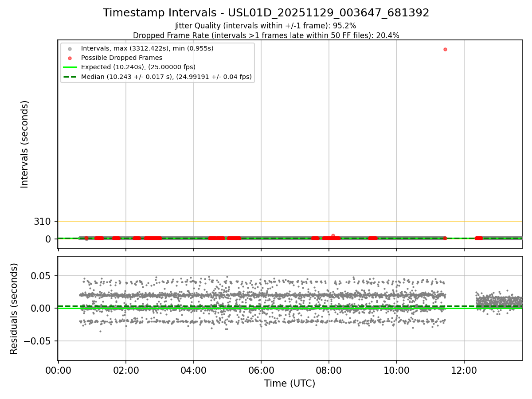Click the x-axis tick label '04:00'
The height and width of the screenshot is (399, 532).
tap(194, 370)
